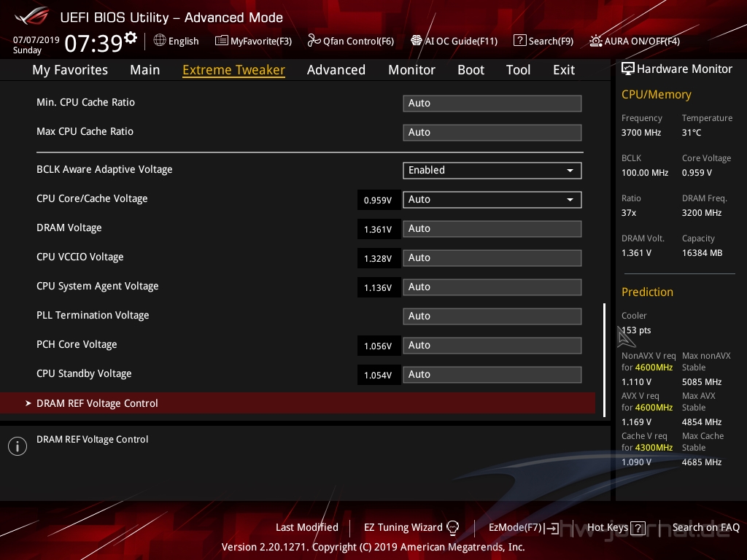This screenshot has width=747, height=560.
Task: Click the English language button
Action: [177, 41]
